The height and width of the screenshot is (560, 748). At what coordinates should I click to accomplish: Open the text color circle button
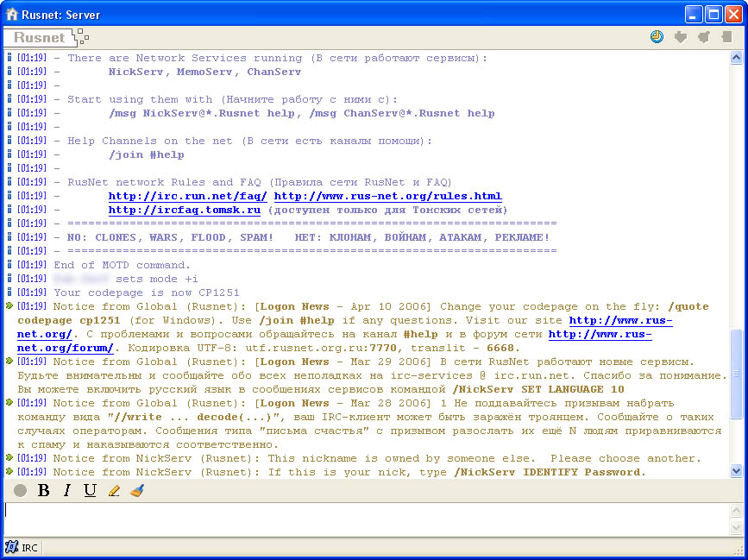pyautogui.click(x=20, y=490)
